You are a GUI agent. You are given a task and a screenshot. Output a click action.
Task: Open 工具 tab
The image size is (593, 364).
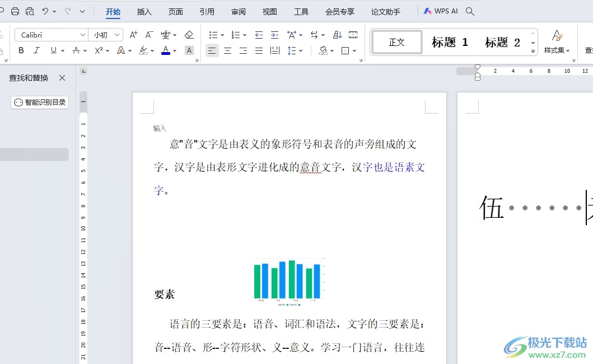[301, 12]
